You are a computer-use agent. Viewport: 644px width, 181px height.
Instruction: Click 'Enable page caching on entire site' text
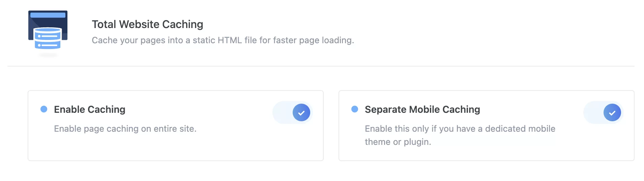[x=125, y=129]
